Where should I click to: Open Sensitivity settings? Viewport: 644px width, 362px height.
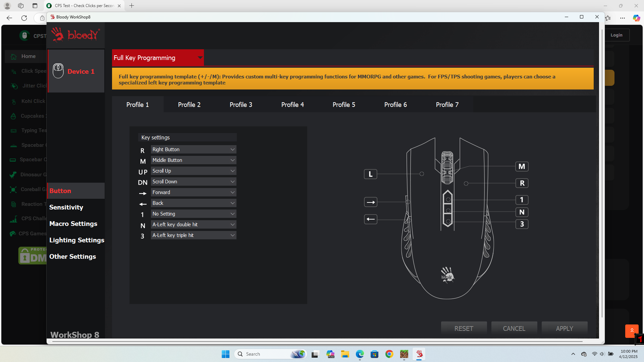click(x=66, y=207)
